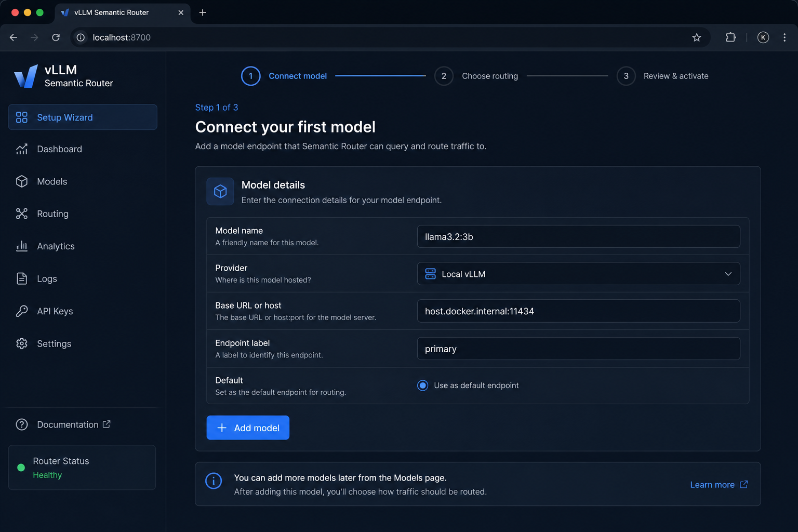Click the 'Healthy' status text
Image resolution: width=798 pixels, height=532 pixels.
pyautogui.click(x=47, y=475)
